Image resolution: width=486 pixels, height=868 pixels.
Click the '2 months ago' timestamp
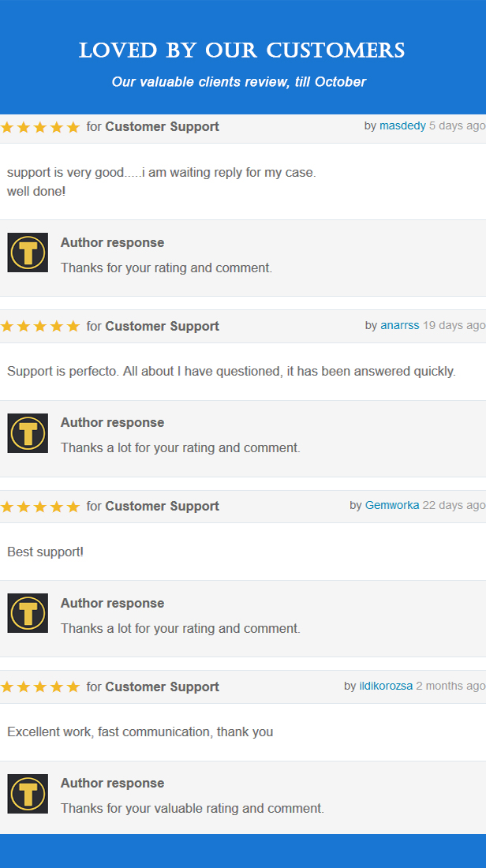click(x=451, y=686)
